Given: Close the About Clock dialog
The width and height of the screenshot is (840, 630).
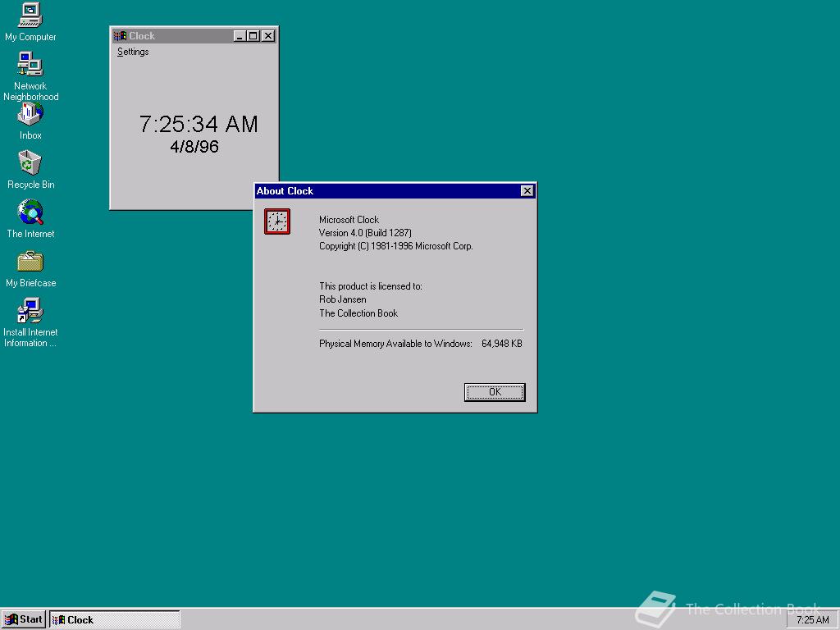Looking at the screenshot, I should tap(527, 190).
